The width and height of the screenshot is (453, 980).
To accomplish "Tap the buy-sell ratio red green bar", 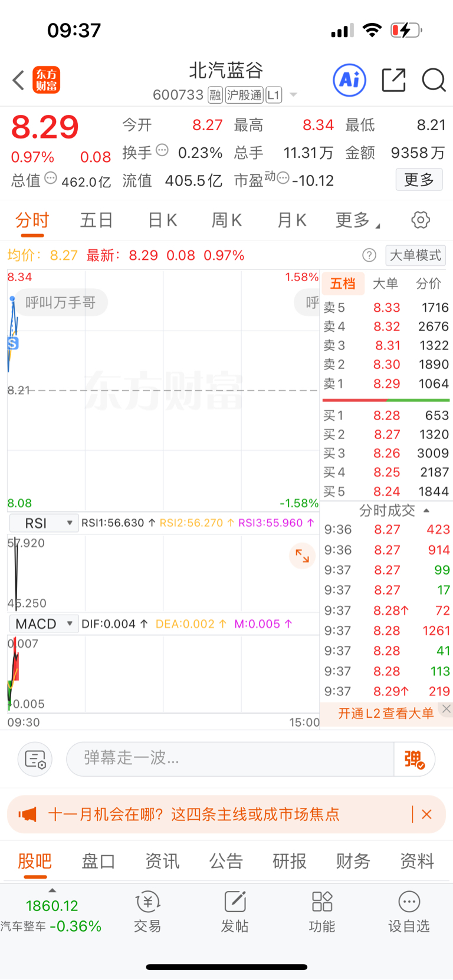I will pyautogui.click(x=386, y=400).
